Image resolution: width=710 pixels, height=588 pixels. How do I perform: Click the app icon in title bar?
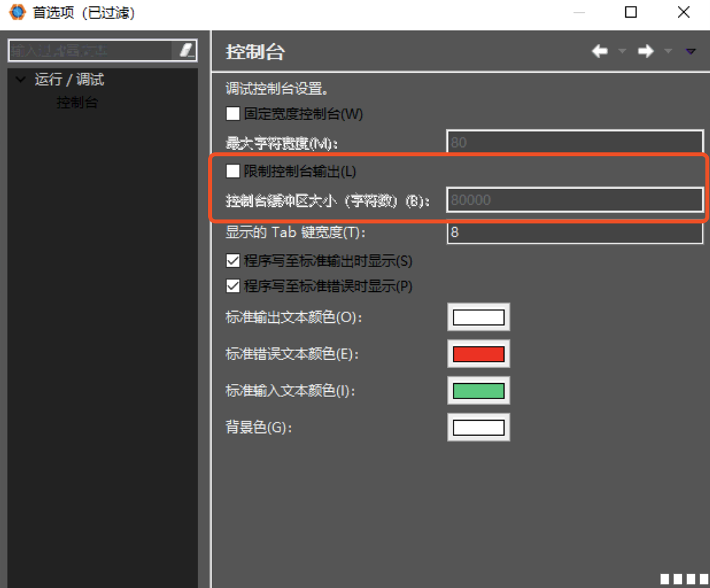click(x=16, y=12)
